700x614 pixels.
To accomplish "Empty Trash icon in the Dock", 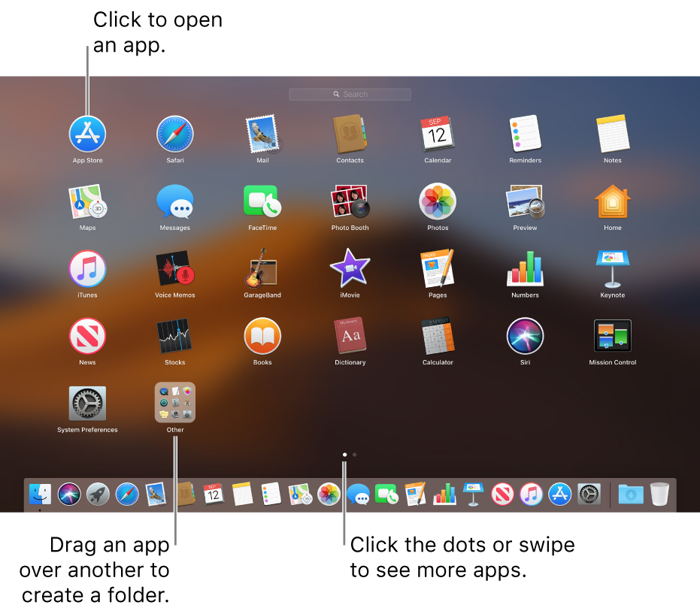I will (659, 494).
